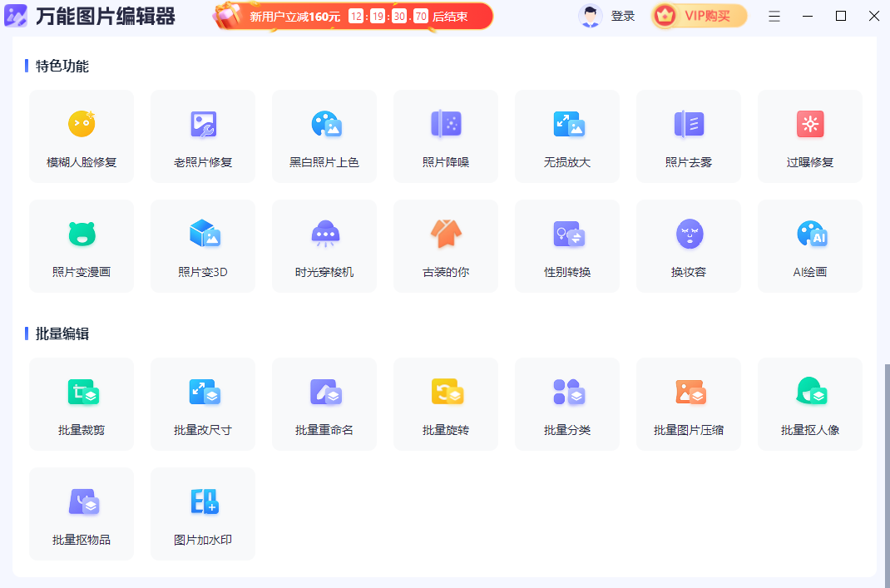
Task: Select the AI绘画 painting icon
Action: click(x=810, y=245)
